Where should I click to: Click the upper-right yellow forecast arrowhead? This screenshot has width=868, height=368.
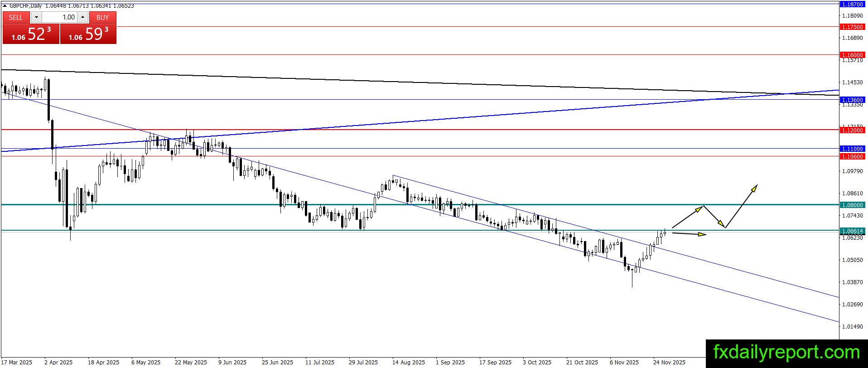coord(754,188)
